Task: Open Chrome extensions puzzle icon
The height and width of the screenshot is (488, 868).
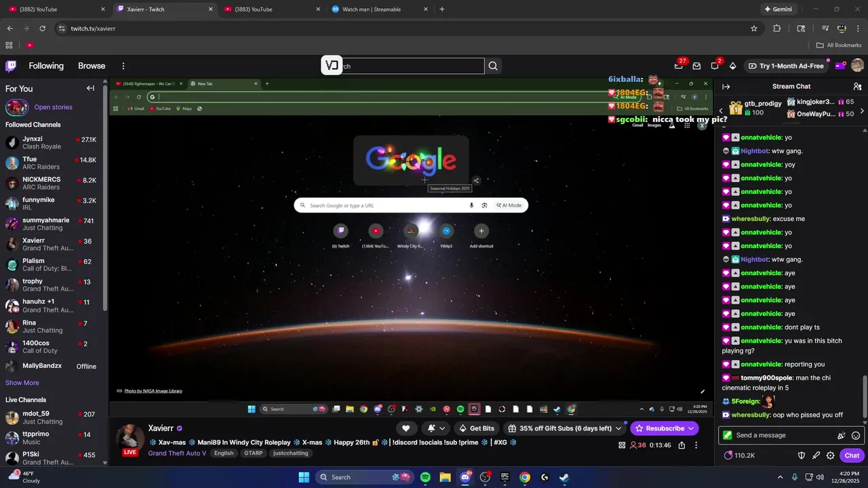Action: tap(777, 28)
